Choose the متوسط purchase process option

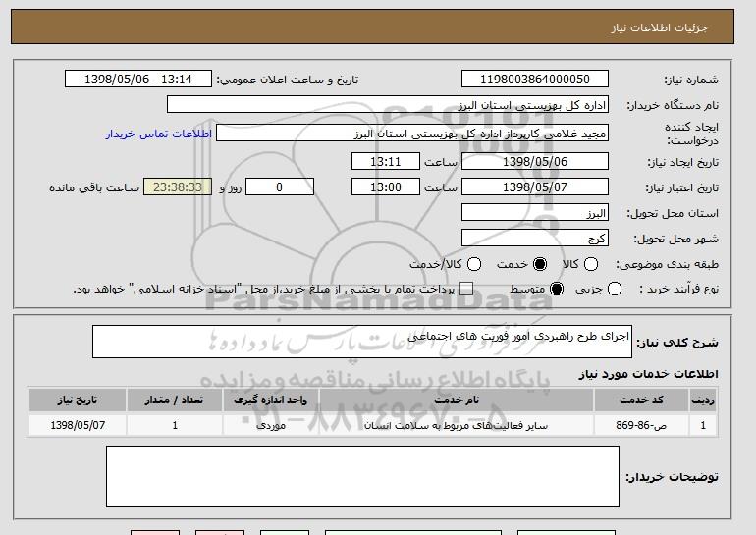click(x=557, y=289)
